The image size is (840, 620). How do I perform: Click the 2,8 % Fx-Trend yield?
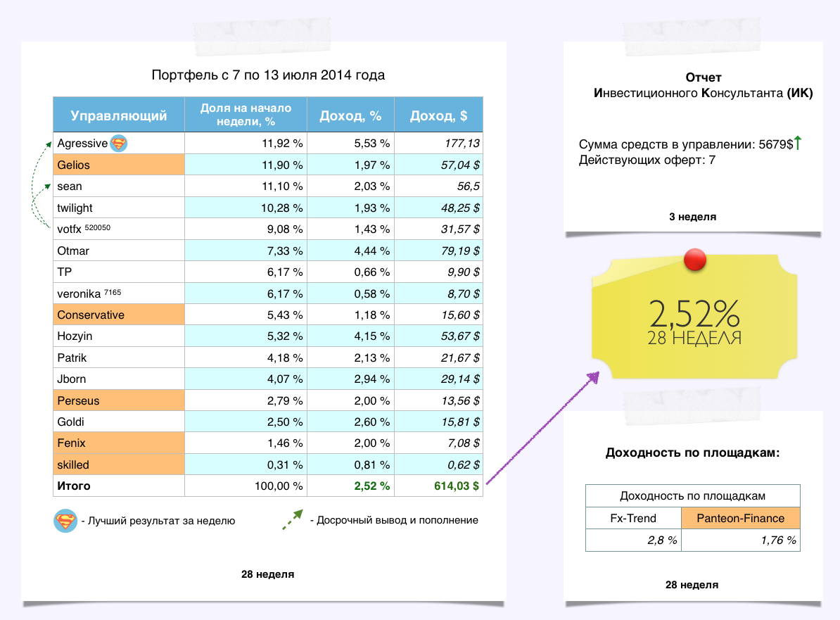coord(662,540)
